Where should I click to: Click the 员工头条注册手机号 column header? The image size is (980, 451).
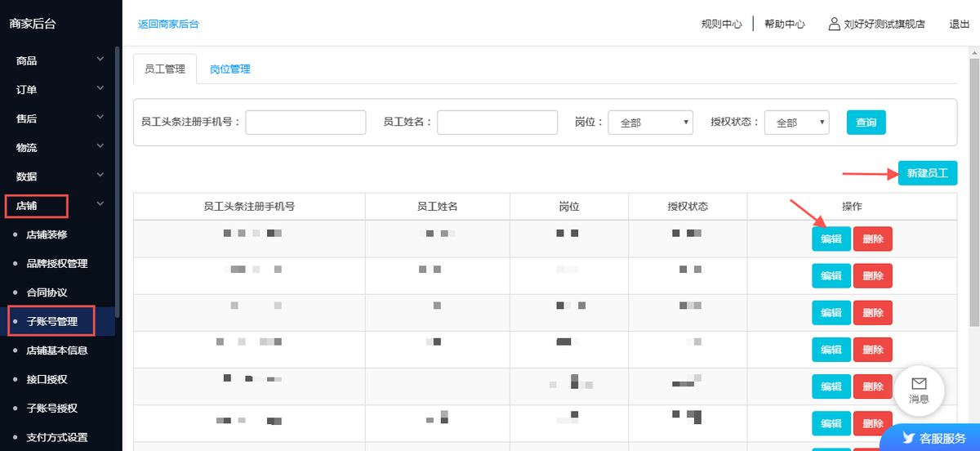[249, 207]
